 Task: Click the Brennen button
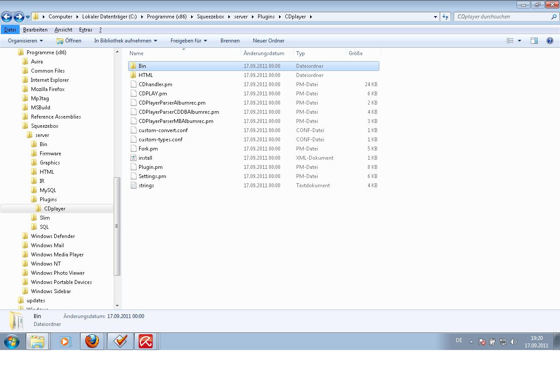230,41
